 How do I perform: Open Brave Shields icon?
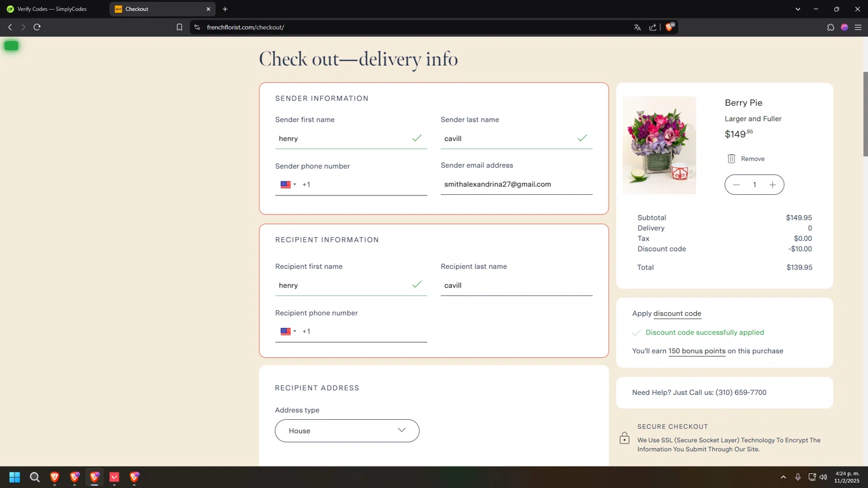[670, 27]
